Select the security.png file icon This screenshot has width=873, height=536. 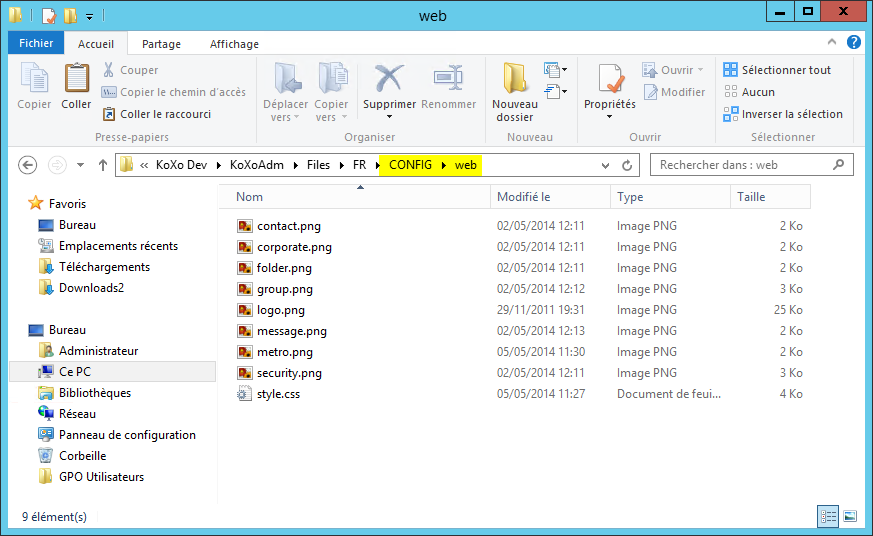point(244,373)
